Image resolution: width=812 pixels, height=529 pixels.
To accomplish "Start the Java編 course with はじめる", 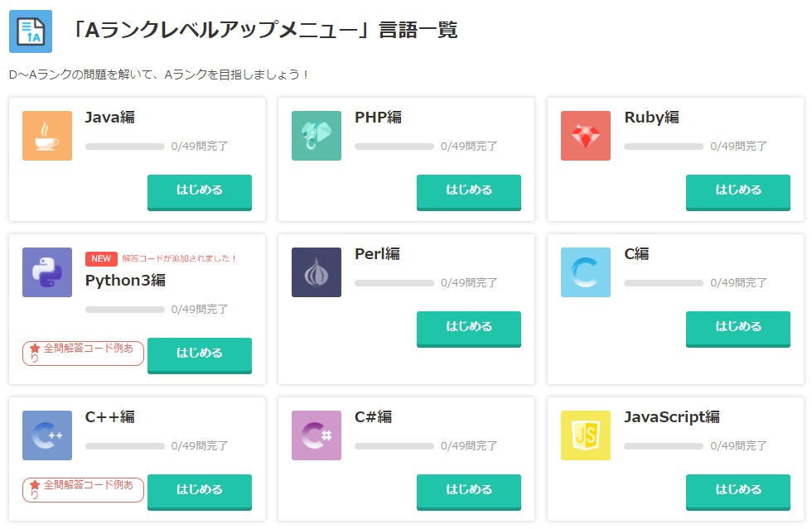I will (x=200, y=192).
